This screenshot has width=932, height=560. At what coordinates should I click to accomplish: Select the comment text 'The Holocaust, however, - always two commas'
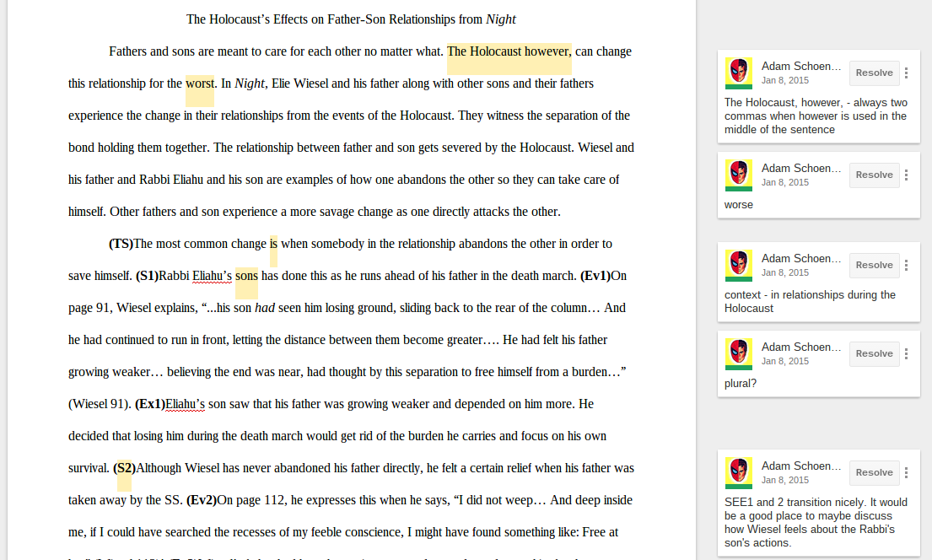816,116
